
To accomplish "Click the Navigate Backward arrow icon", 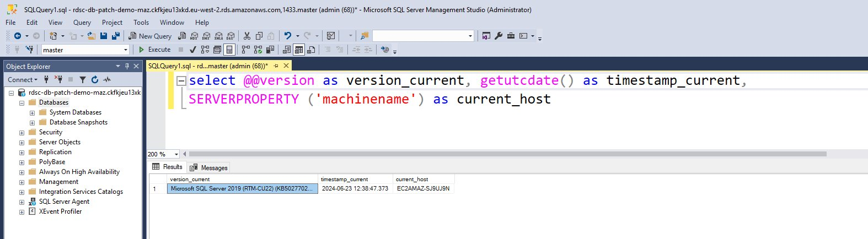I will coord(18,36).
